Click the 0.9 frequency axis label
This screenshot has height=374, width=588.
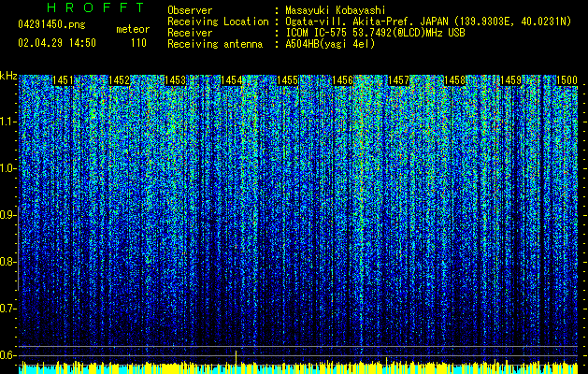point(8,215)
